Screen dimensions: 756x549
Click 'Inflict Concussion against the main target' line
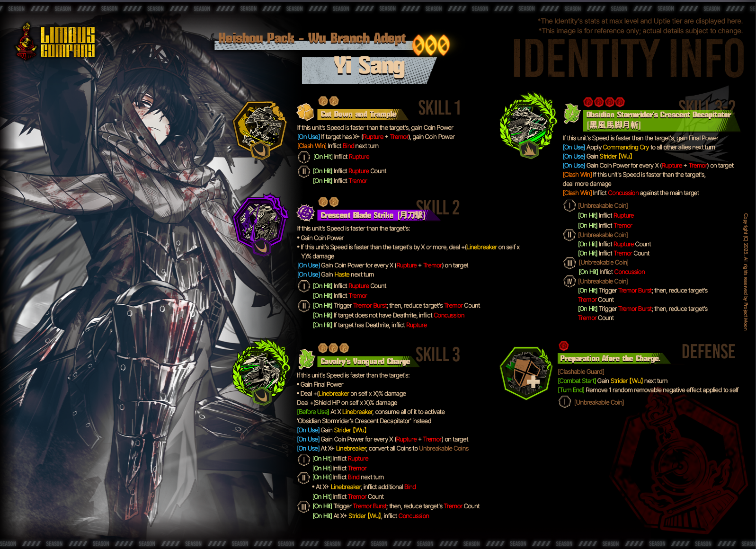pyautogui.click(x=631, y=193)
